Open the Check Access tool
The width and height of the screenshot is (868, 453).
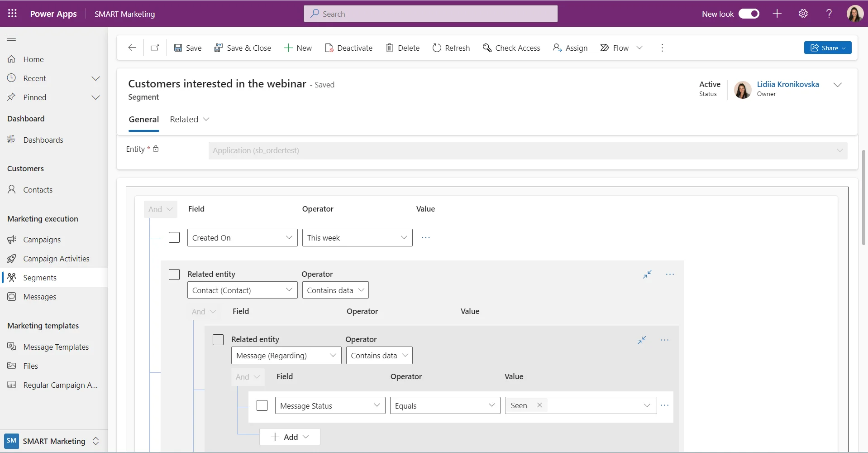pyautogui.click(x=511, y=48)
